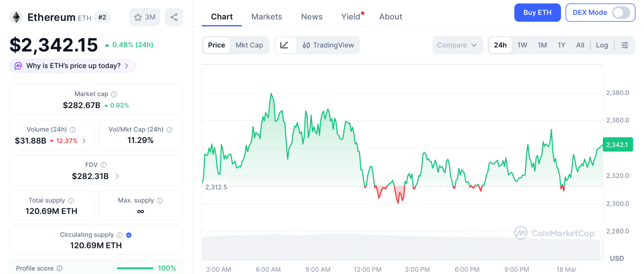Viewport: 644px width, 274px height.
Task: Switch chart to Mkt Cap view
Action: pyautogui.click(x=249, y=45)
